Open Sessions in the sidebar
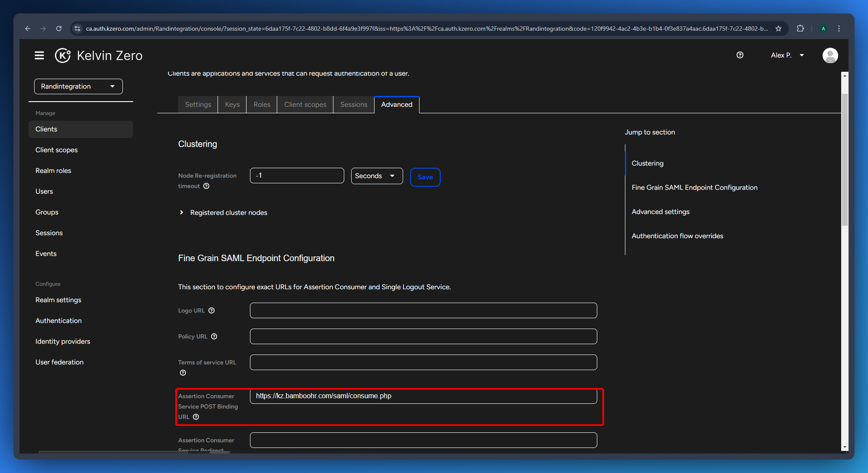 pos(81,233)
